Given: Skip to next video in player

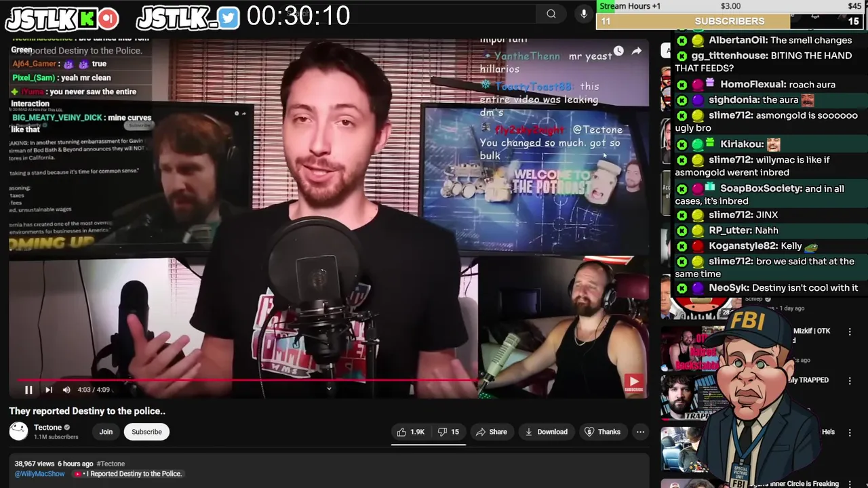Looking at the screenshot, I should (49, 390).
